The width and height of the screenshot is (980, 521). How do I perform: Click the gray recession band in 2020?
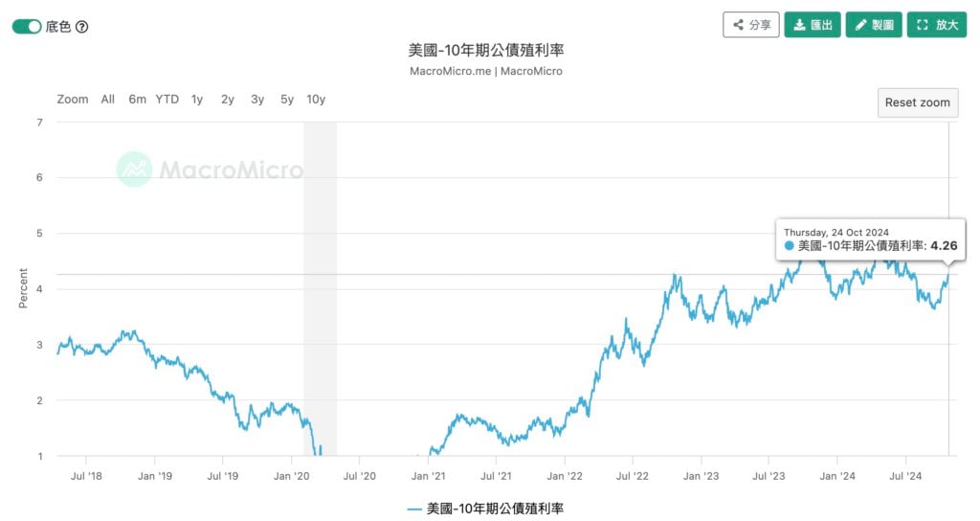pyautogui.click(x=320, y=287)
